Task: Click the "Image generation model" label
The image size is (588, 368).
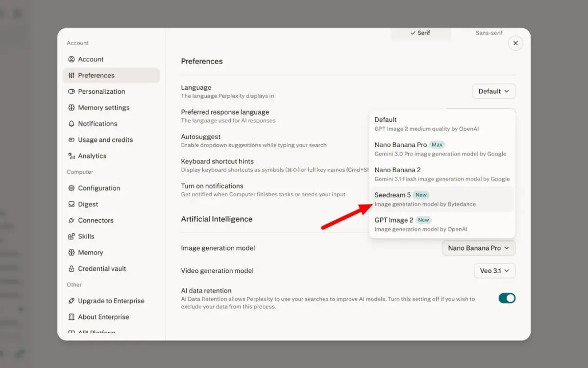Action: click(x=218, y=248)
